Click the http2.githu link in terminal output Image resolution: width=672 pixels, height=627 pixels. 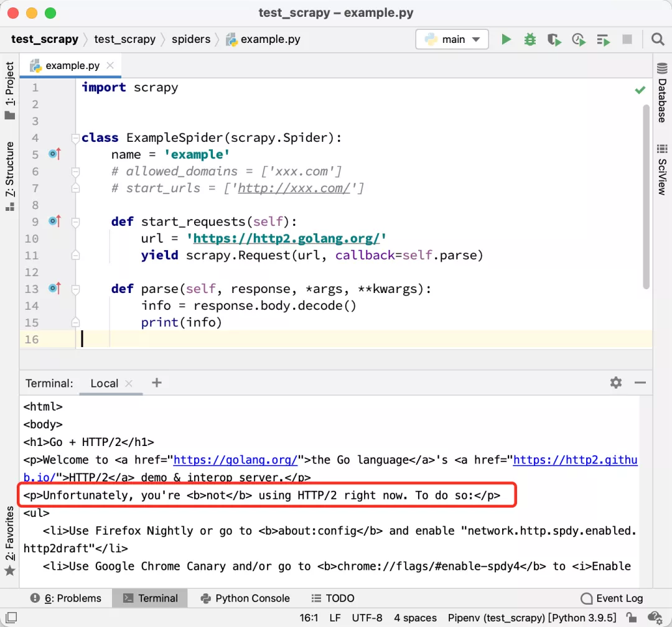click(575, 460)
